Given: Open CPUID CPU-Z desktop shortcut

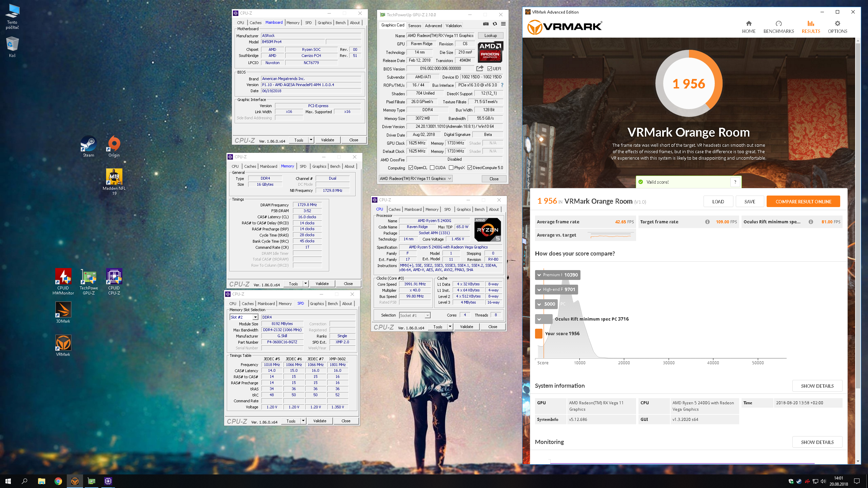Looking at the screenshot, I should pos(114,281).
